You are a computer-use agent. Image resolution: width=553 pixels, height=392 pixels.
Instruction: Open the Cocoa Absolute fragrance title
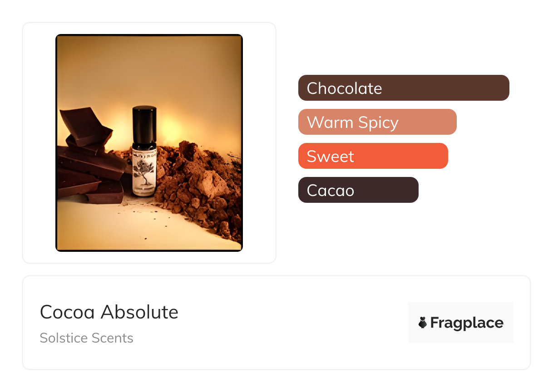coord(109,312)
